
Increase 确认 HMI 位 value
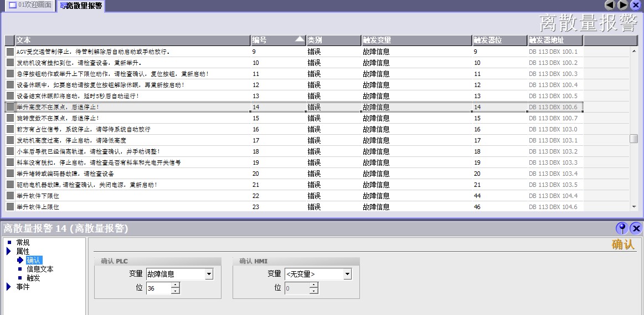[x=314, y=286]
